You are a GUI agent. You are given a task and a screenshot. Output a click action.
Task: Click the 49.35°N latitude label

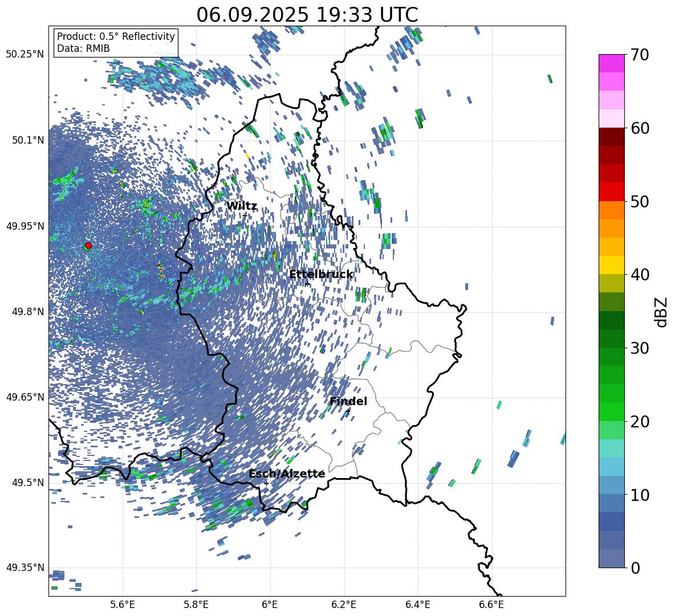pos(25,568)
